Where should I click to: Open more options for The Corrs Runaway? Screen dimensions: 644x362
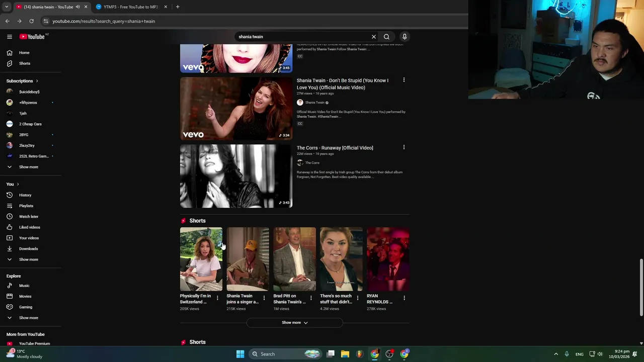click(x=404, y=147)
